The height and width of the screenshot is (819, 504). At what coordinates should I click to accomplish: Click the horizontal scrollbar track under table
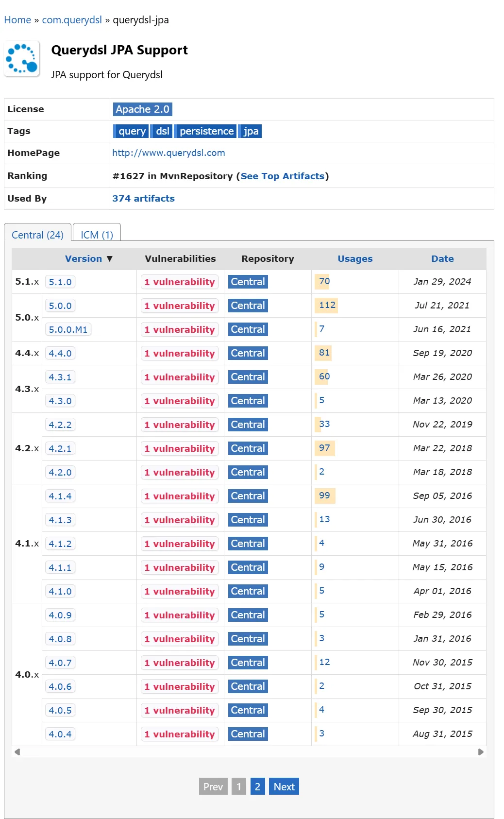coord(249,752)
